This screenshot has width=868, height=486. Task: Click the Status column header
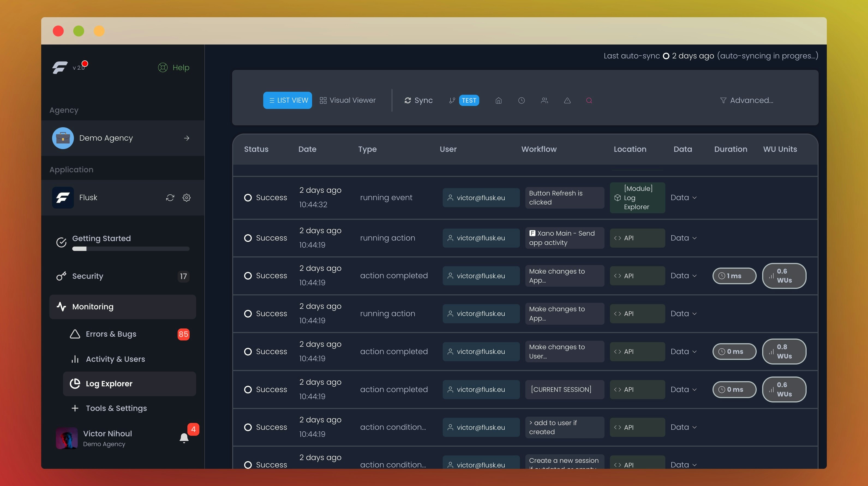(256, 149)
